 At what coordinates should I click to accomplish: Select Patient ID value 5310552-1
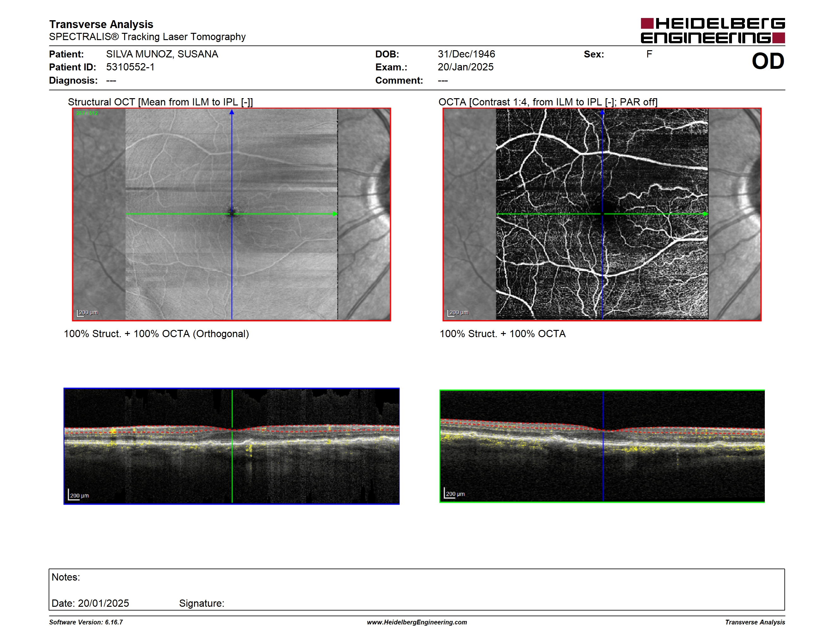(130, 67)
